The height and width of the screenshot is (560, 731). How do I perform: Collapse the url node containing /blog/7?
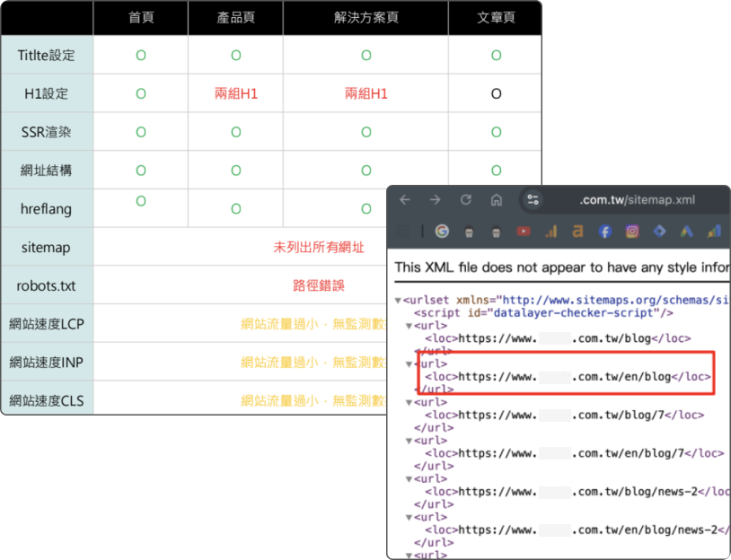409,403
